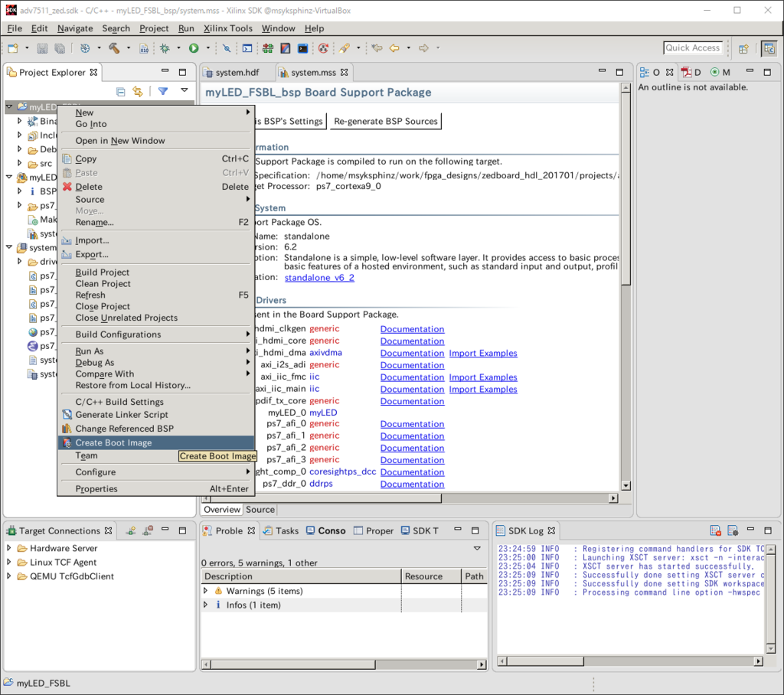
Task: Click the red circular repositories icon
Action: [324, 48]
